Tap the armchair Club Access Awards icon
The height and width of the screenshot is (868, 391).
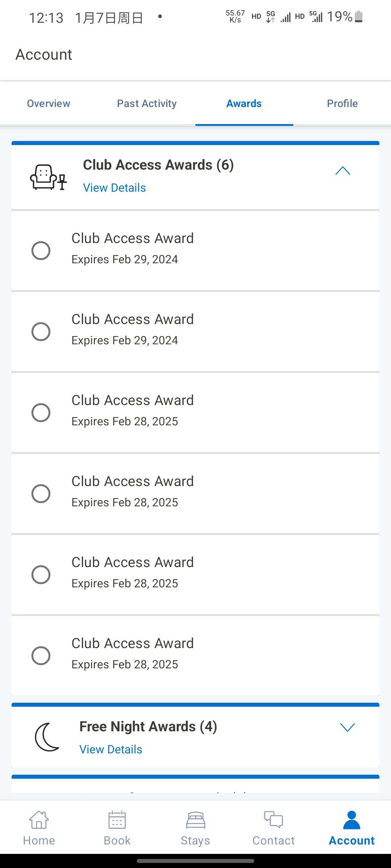pos(48,177)
